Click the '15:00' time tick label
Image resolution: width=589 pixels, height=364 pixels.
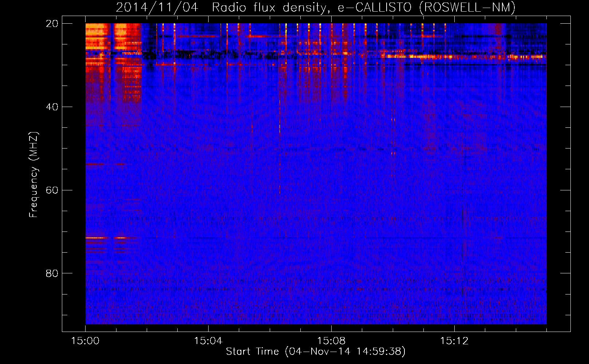[x=85, y=341]
